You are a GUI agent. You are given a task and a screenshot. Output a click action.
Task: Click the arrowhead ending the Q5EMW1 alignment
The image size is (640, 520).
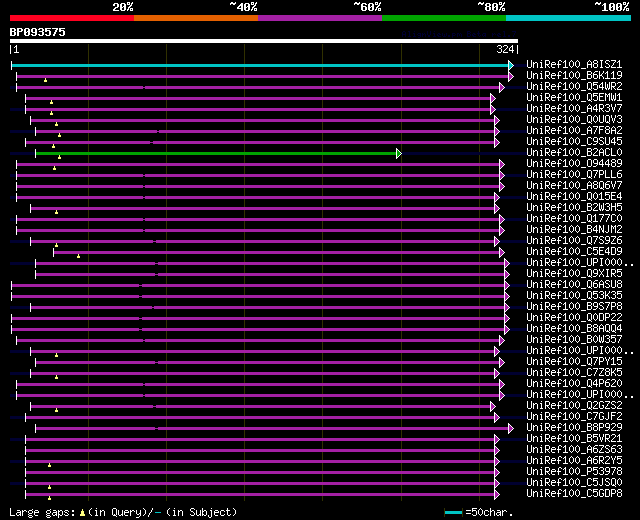coord(493,98)
